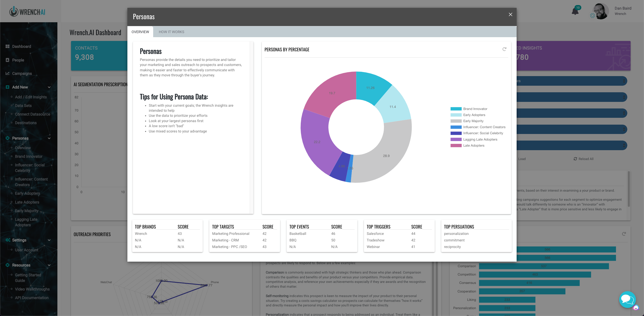This screenshot has height=316, width=644.
Task: Switch to the How It Works tab
Action: 171,32
